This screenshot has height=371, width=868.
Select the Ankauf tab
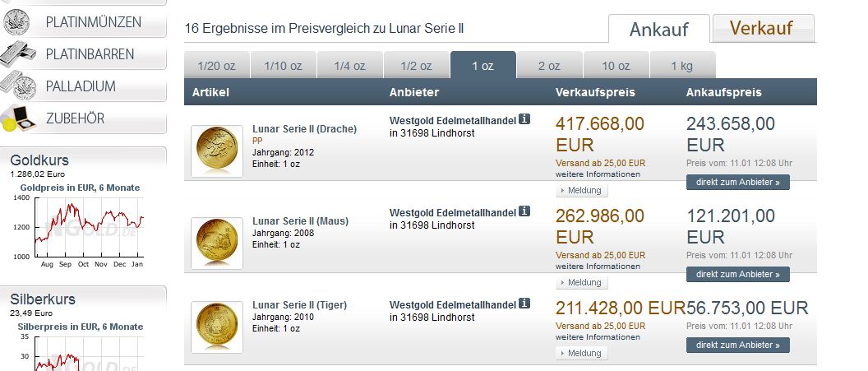pyautogui.click(x=658, y=30)
